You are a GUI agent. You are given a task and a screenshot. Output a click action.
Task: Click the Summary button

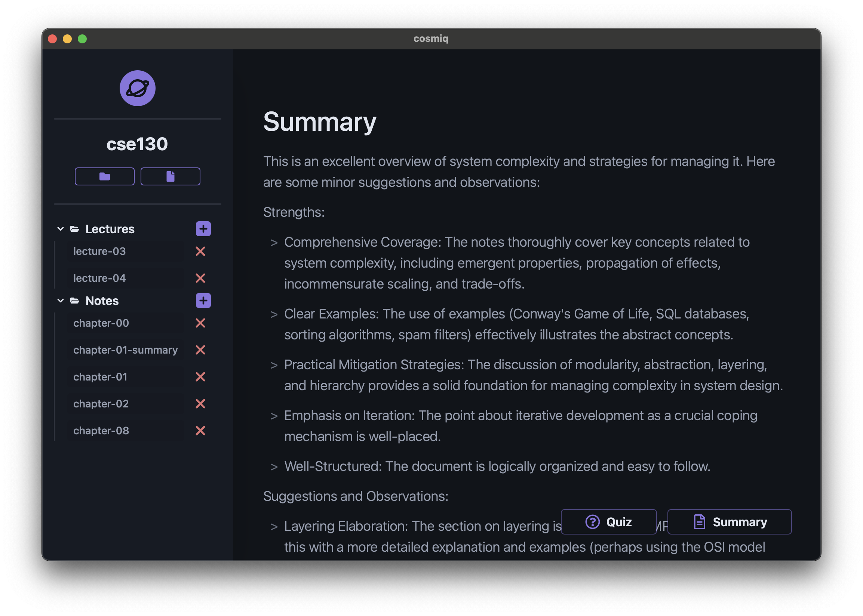[x=729, y=521]
